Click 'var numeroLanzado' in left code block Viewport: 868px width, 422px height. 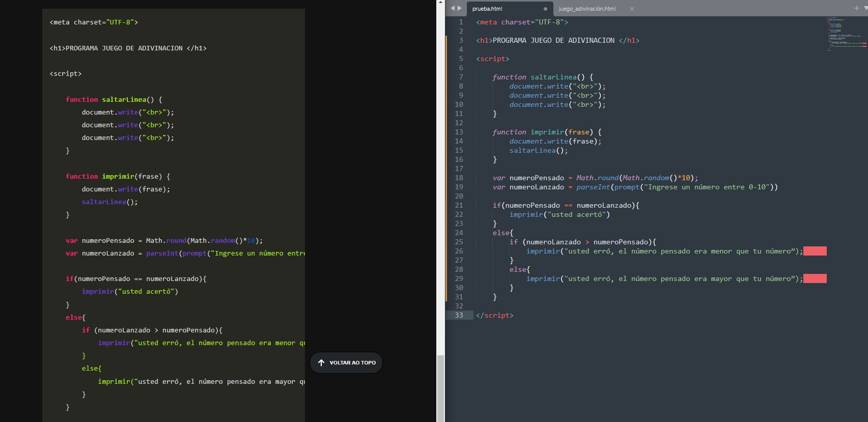click(100, 253)
